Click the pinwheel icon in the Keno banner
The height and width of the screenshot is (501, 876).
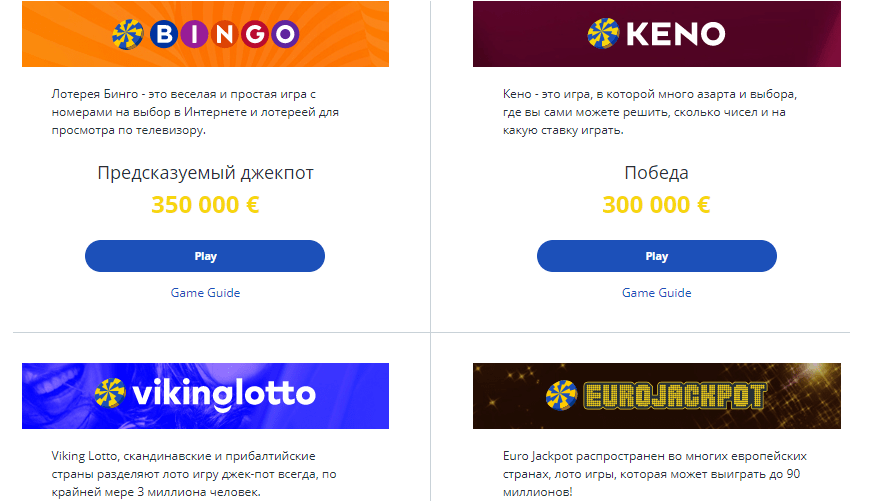(x=603, y=33)
